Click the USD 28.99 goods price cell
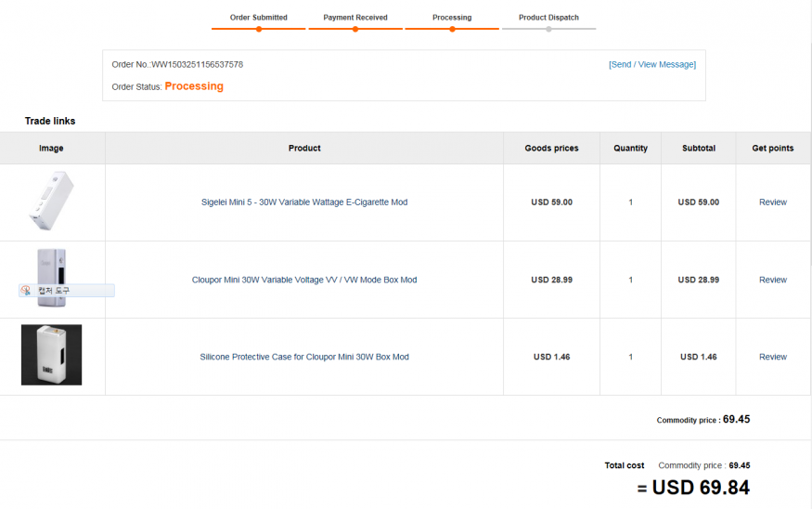This screenshot has width=812, height=509. [551, 280]
